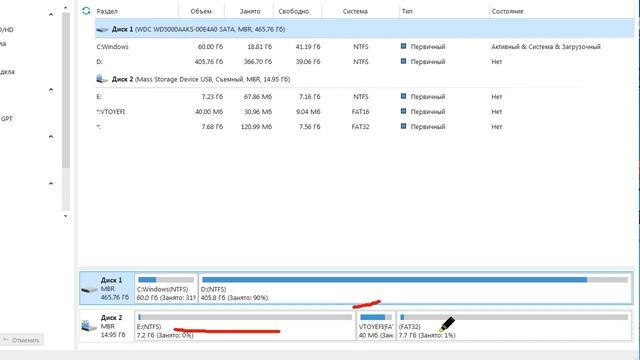This screenshot has width=640, height=360.
Task: Click the Отменить button
Action: (22, 340)
